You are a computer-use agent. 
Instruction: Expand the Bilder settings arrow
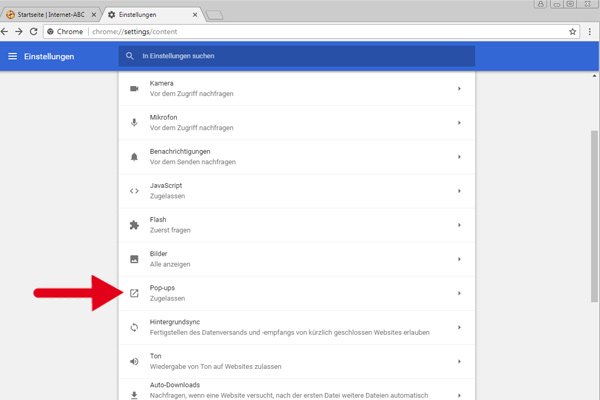(459, 259)
